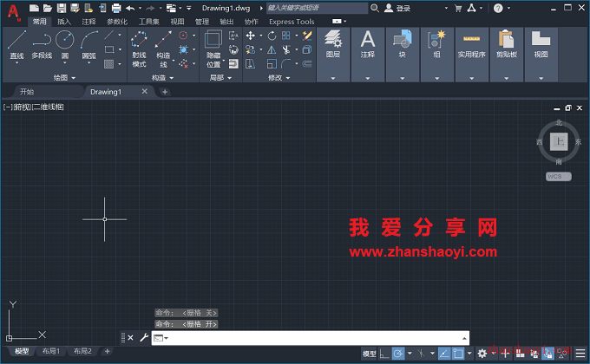Open the Help question mark icon

tap(498, 8)
